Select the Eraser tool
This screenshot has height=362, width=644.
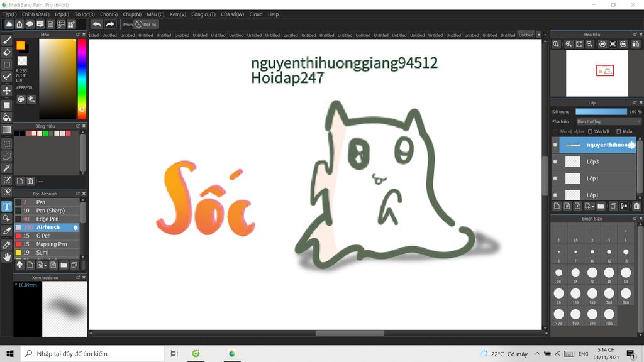pos(7,53)
